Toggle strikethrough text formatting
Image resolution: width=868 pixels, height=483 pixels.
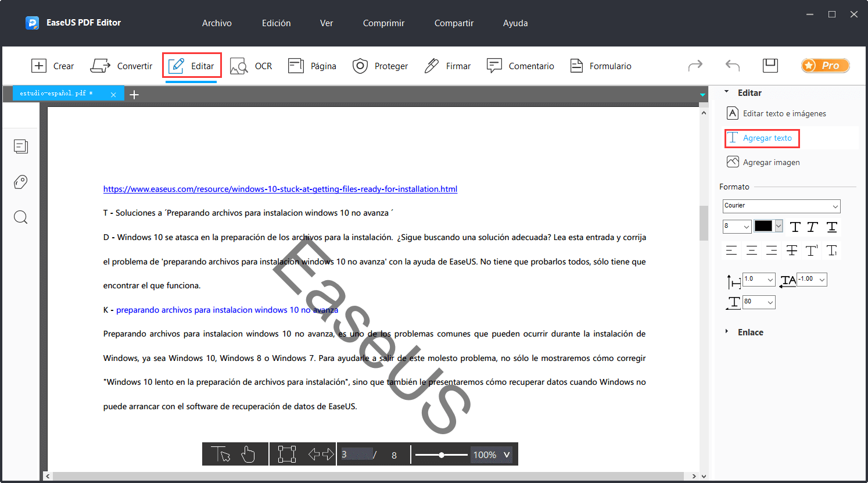[x=792, y=251]
